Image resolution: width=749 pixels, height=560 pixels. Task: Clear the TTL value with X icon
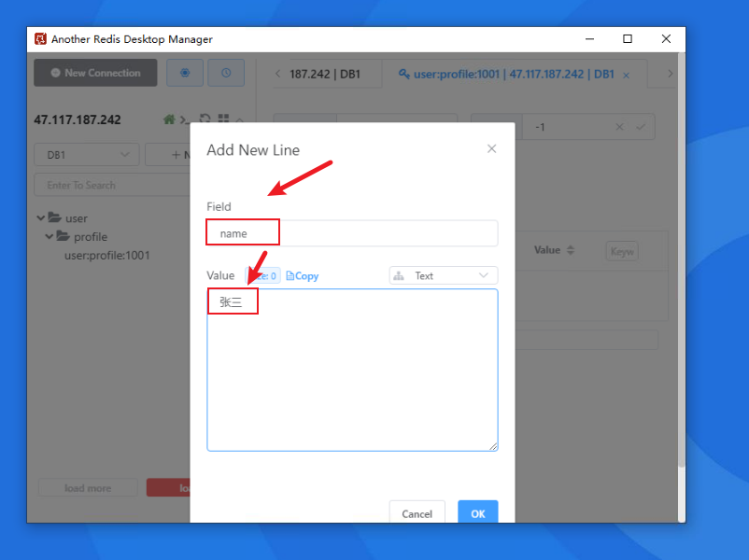point(619,127)
